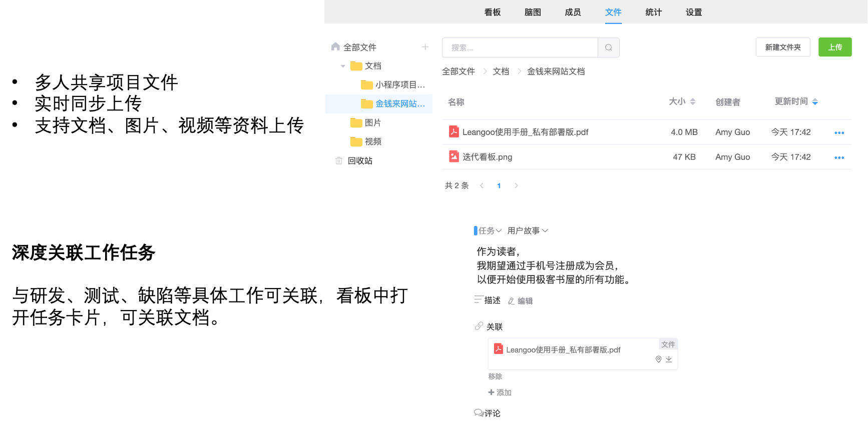Click the PDF icon of Leangoo使用手册 row
868x424 pixels.
click(x=454, y=131)
